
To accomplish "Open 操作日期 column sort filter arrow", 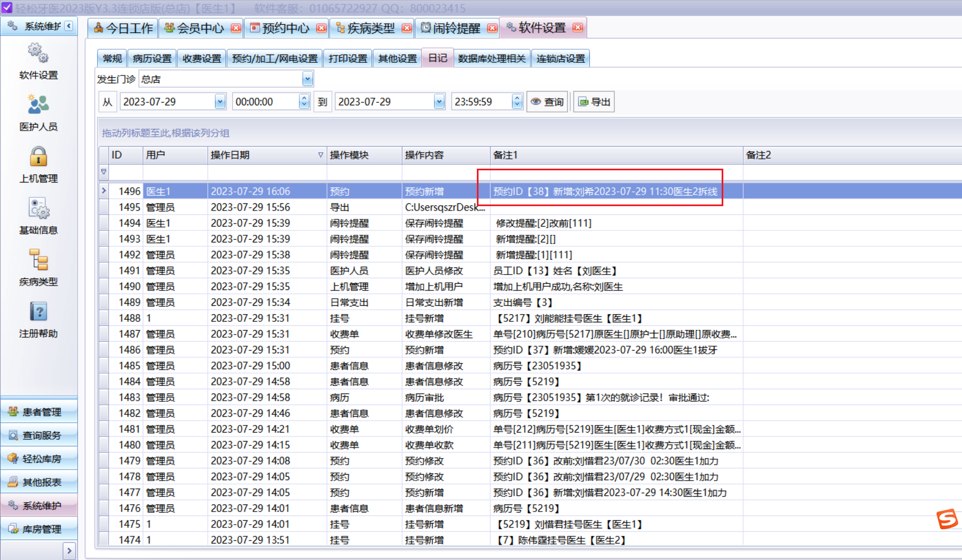I will point(320,155).
